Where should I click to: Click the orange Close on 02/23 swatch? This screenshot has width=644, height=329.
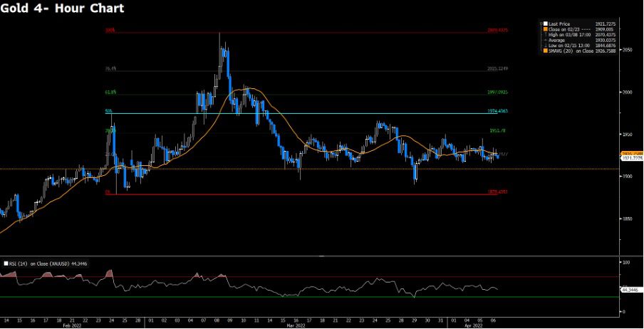546,30
